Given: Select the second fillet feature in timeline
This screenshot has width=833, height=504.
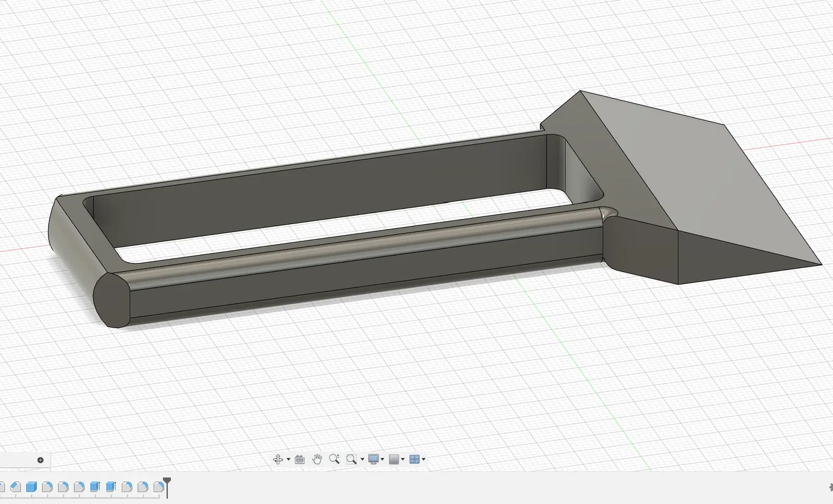Looking at the screenshot, I should point(64,487).
